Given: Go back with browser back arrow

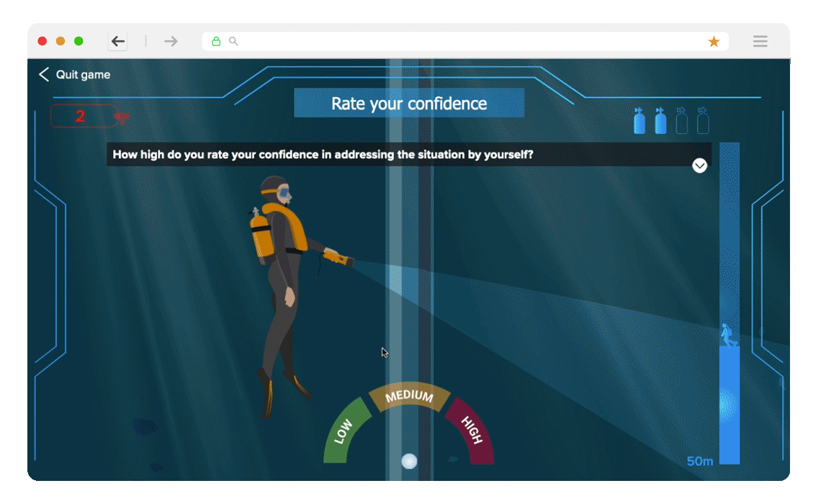Looking at the screenshot, I should tap(117, 42).
